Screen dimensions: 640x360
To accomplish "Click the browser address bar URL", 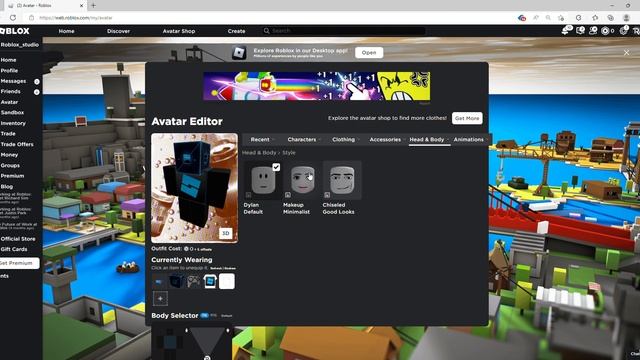I will [x=76, y=18].
